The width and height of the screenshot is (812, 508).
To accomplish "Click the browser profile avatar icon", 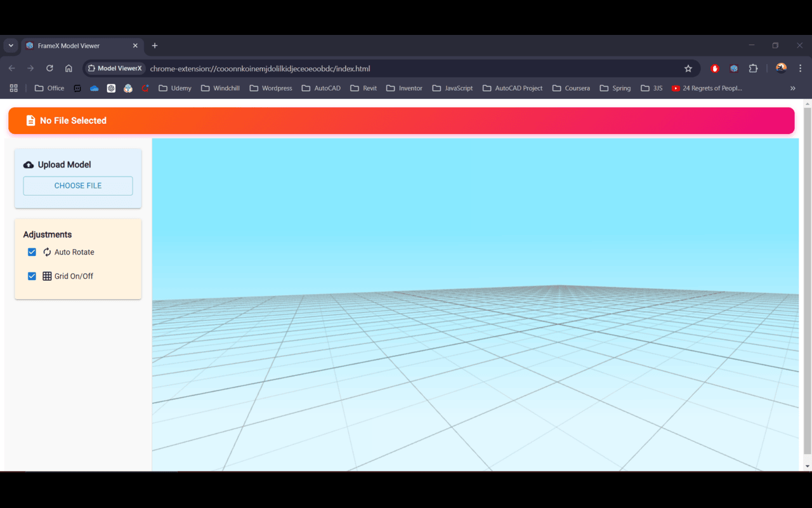I will point(780,68).
